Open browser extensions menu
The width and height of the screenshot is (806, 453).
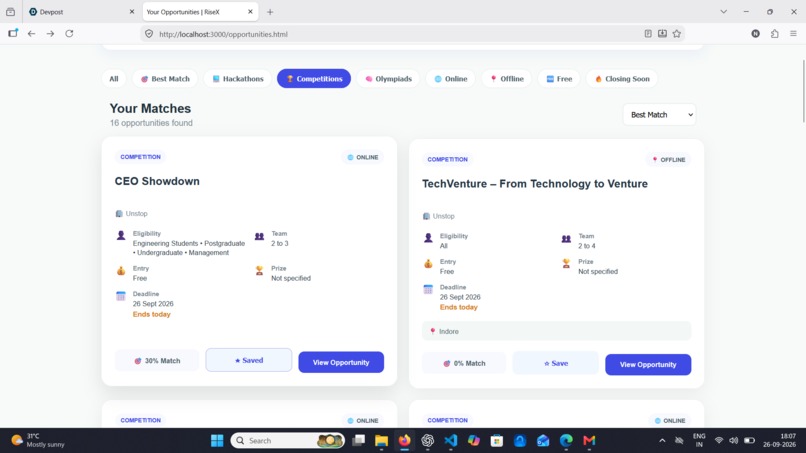775,33
